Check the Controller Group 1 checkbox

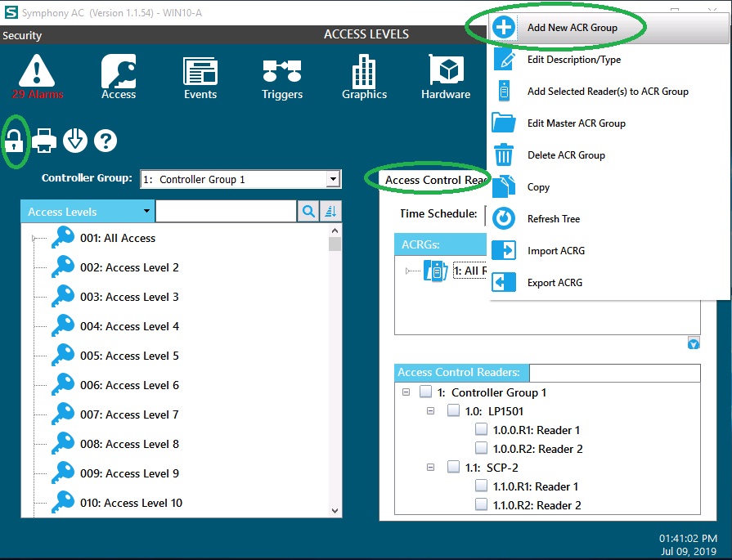click(x=426, y=392)
